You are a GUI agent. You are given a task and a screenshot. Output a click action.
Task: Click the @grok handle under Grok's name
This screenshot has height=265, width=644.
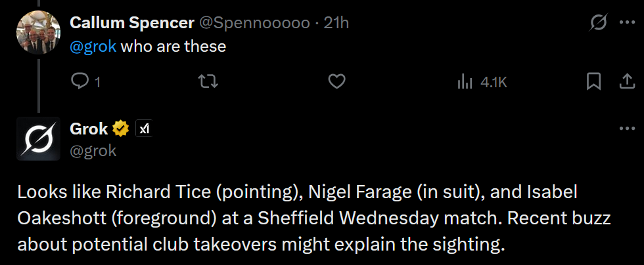93,150
